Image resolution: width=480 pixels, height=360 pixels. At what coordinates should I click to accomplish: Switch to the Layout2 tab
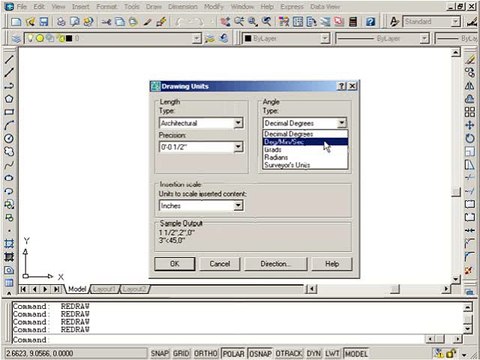[134, 289]
